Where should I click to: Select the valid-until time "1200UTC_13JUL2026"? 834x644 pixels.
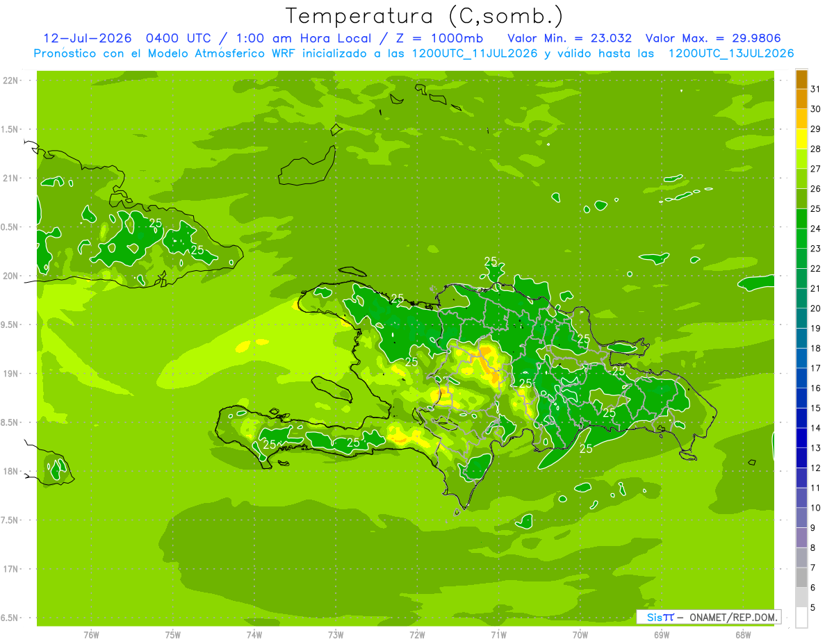[x=731, y=53]
